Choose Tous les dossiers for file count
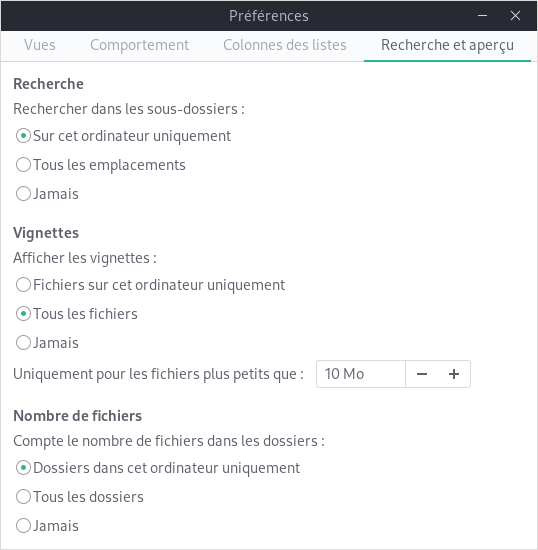Viewport: 538px width, 550px height. [x=80, y=497]
